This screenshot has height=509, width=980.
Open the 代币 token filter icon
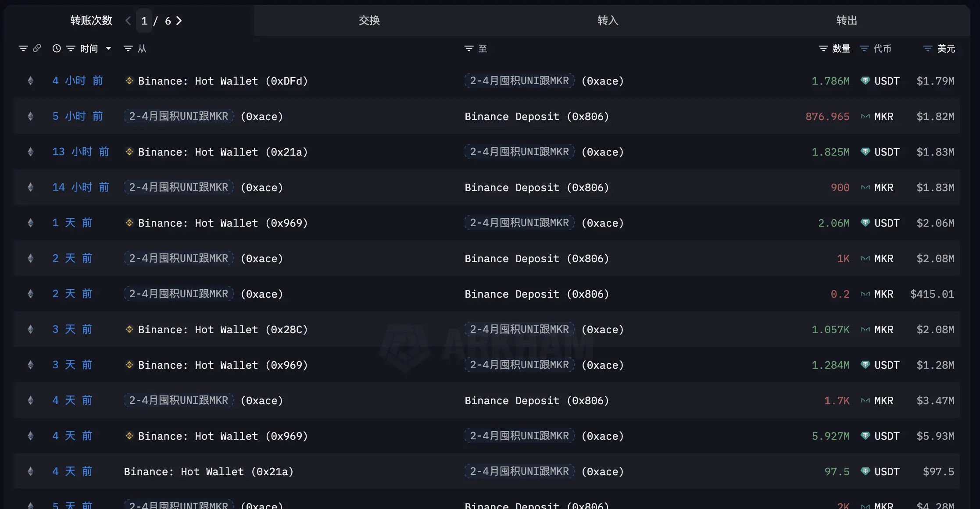(864, 48)
